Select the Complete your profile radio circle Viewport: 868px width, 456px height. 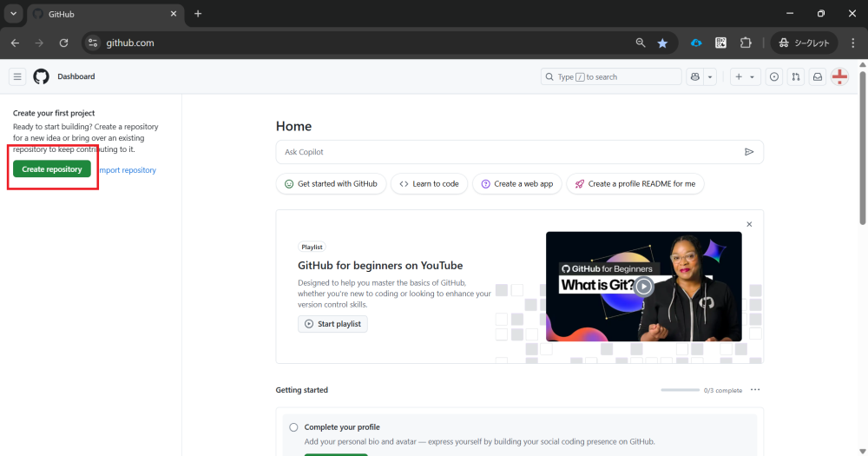(x=293, y=427)
